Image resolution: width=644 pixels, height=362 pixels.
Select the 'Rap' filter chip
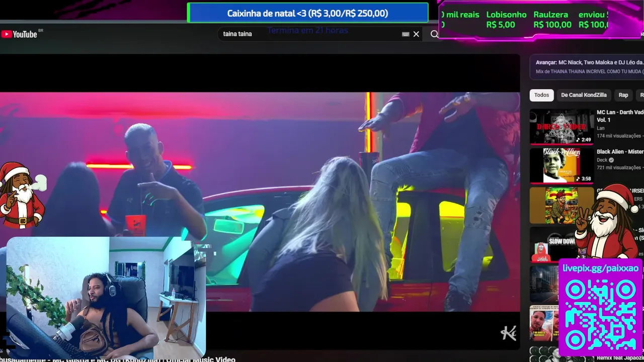[623, 95]
